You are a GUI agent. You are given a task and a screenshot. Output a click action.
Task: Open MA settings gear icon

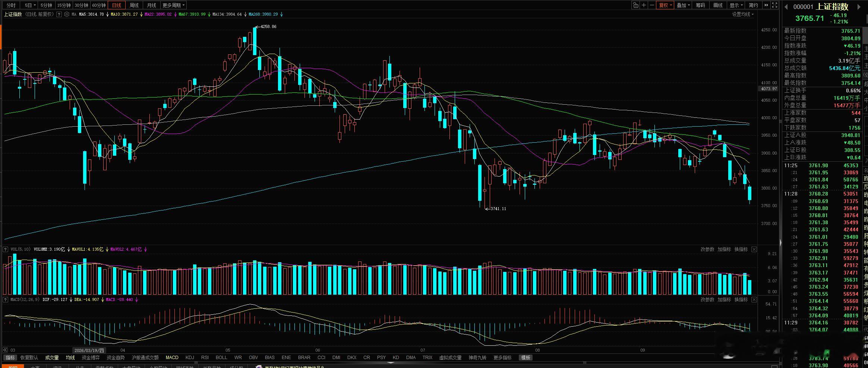pos(66,14)
